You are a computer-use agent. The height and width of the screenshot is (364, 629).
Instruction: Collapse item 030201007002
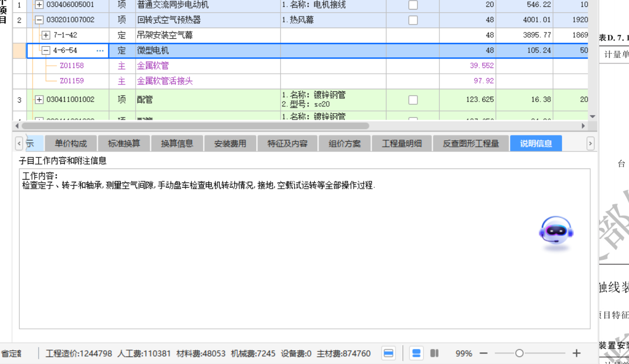pyautogui.click(x=39, y=20)
